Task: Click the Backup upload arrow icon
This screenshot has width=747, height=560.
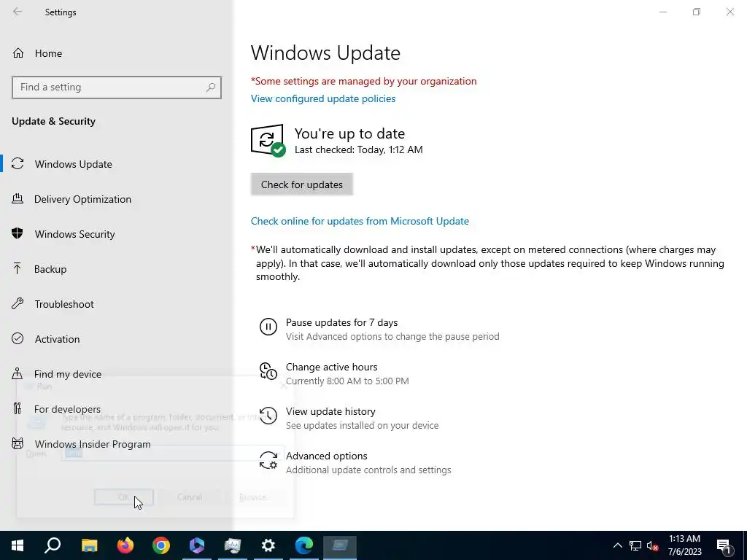Action: (x=18, y=268)
